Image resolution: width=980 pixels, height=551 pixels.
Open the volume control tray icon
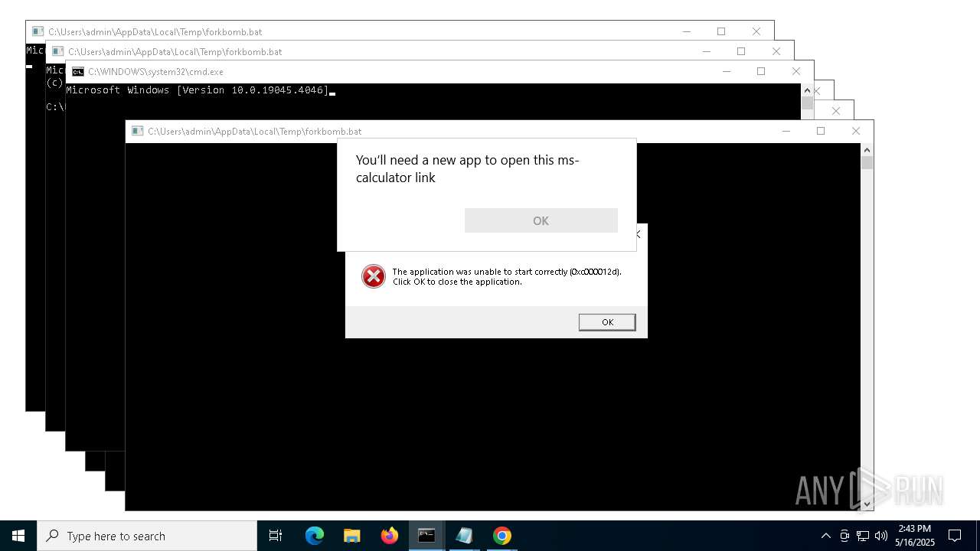pos(881,536)
